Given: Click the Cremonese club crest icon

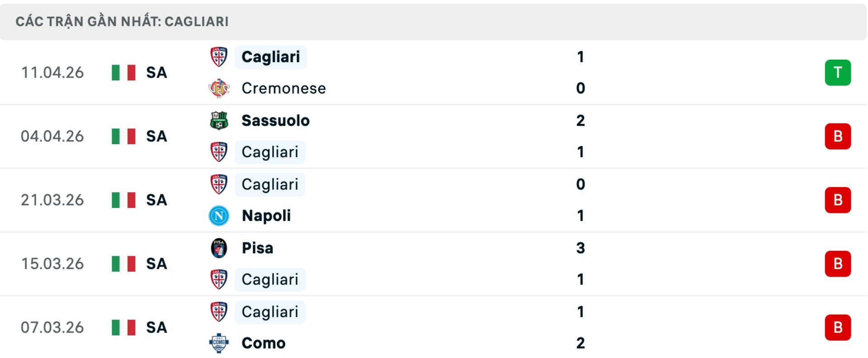Looking at the screenshot, I should click(x=219, y=88).
